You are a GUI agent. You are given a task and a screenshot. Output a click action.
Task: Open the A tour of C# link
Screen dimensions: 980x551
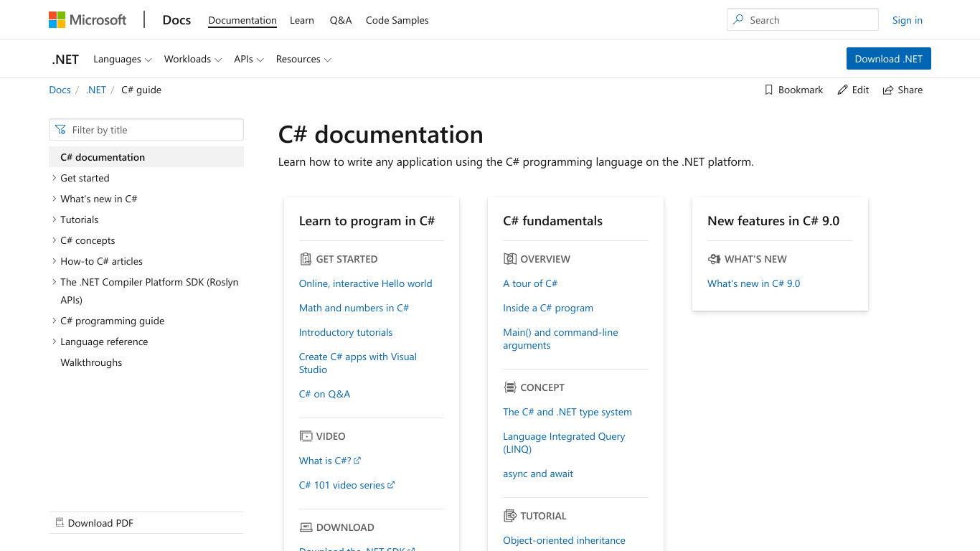coord(530,283)
